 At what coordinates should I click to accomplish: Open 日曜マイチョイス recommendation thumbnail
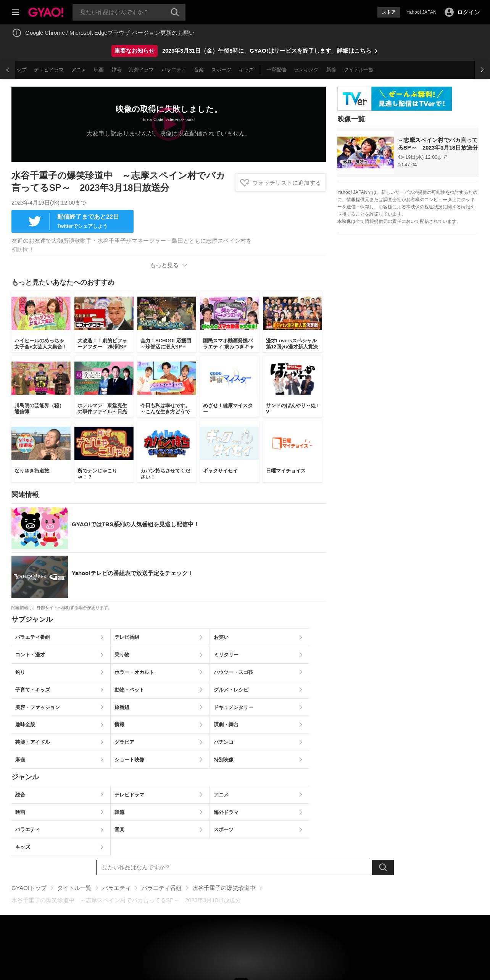coord(292,443)
